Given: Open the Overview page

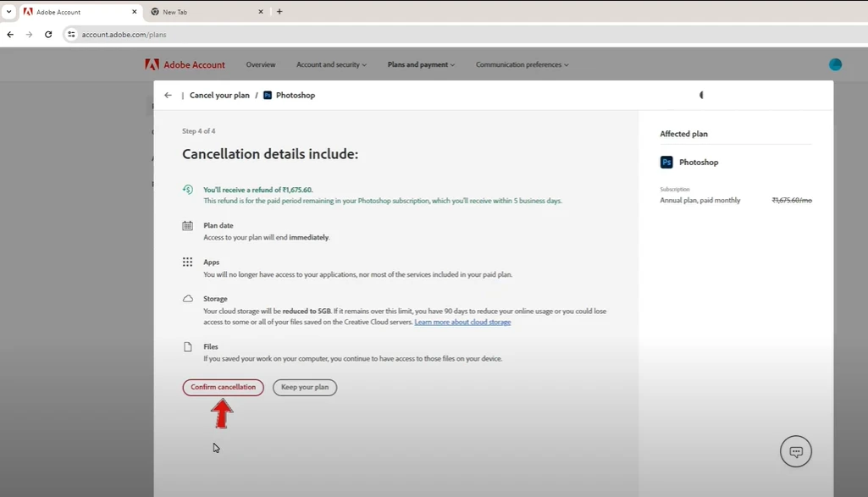Looking at the screenshot, I should click(261, 64).
